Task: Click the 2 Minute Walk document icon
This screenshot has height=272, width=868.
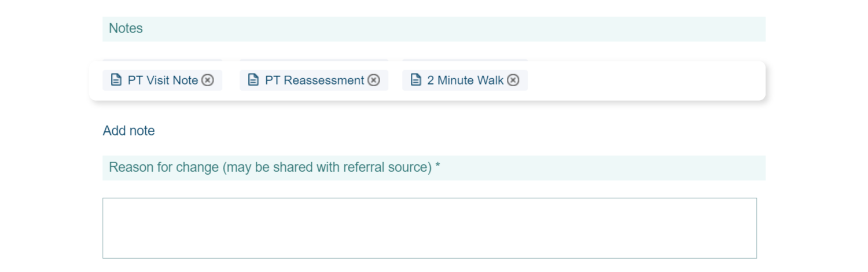Action: click(415, 80)
